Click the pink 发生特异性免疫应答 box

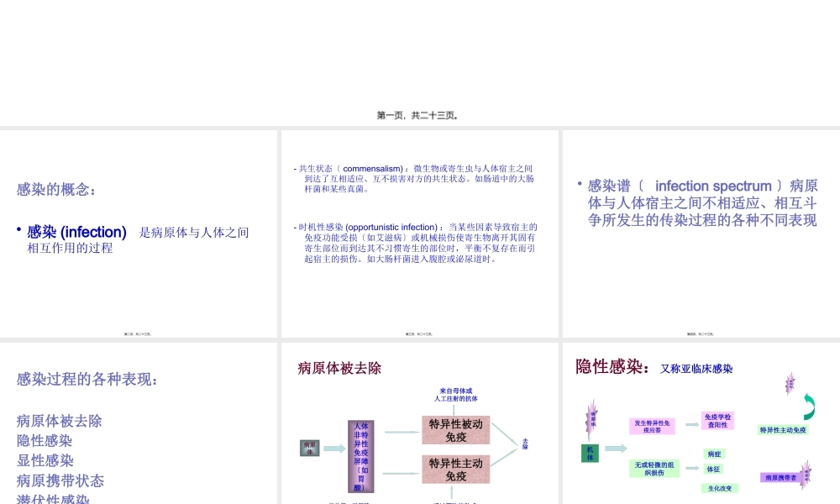coord(654,424)
